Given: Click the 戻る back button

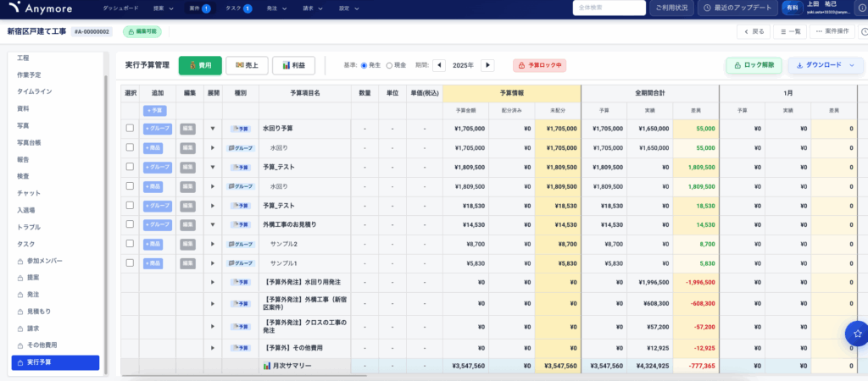Looking at the screenshot, I should pos(754,31).
